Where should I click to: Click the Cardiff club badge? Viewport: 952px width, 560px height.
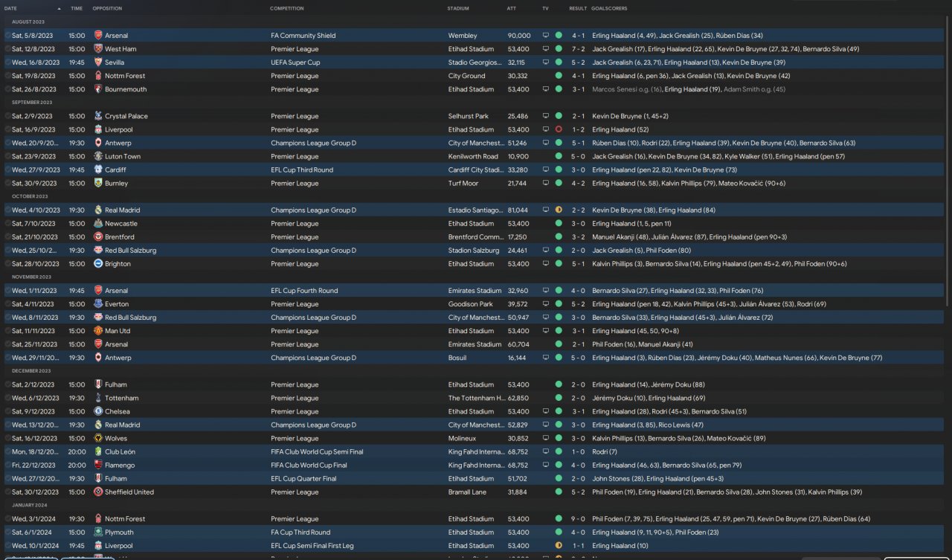(x=98, y=170)
